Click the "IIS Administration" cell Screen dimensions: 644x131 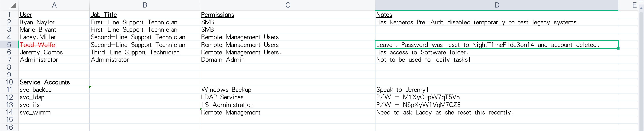coord(288,105)
